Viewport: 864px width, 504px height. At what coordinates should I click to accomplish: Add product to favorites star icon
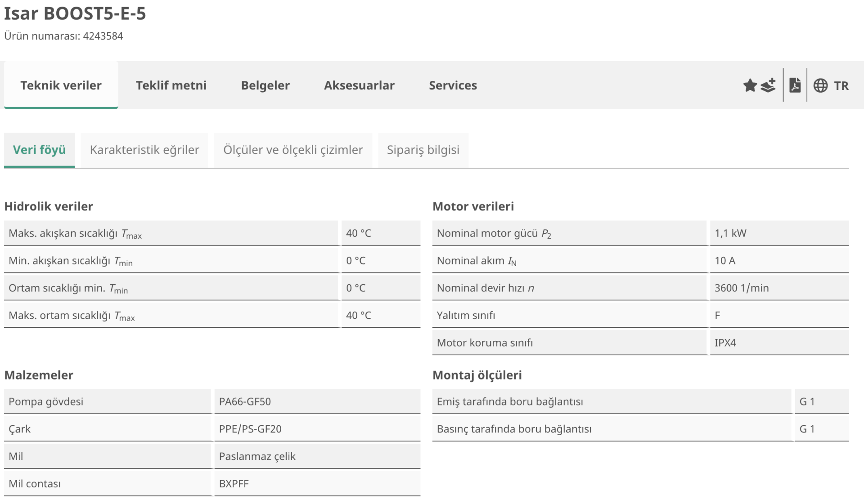pyautogui.click(x=750, y=85)
